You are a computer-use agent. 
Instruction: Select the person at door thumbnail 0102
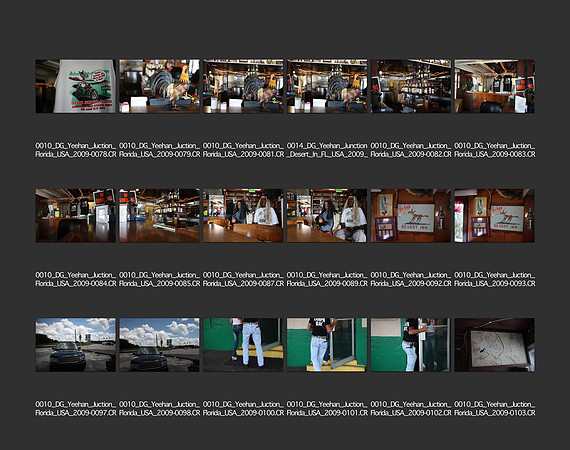click(x=411, y=345)
